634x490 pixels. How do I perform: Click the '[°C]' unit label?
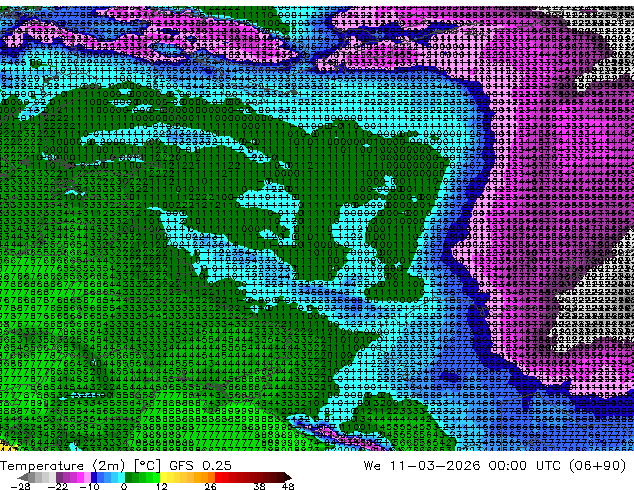coord(148,466)
